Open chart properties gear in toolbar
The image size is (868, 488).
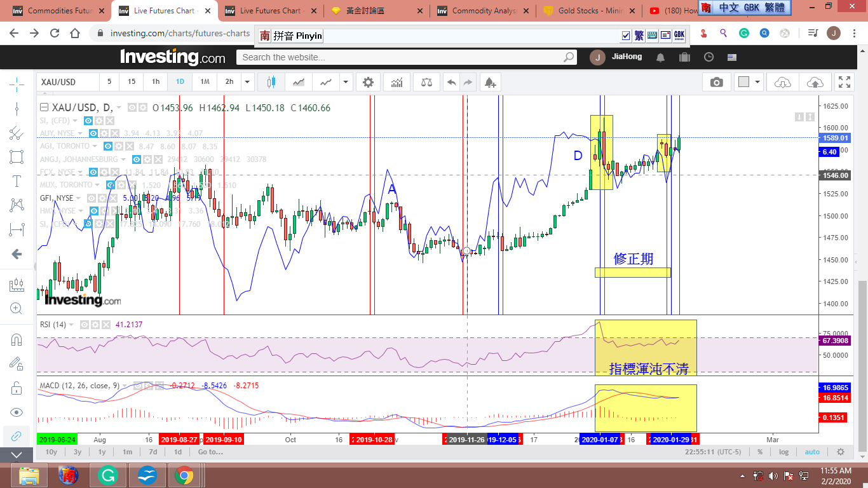[368, 82]
